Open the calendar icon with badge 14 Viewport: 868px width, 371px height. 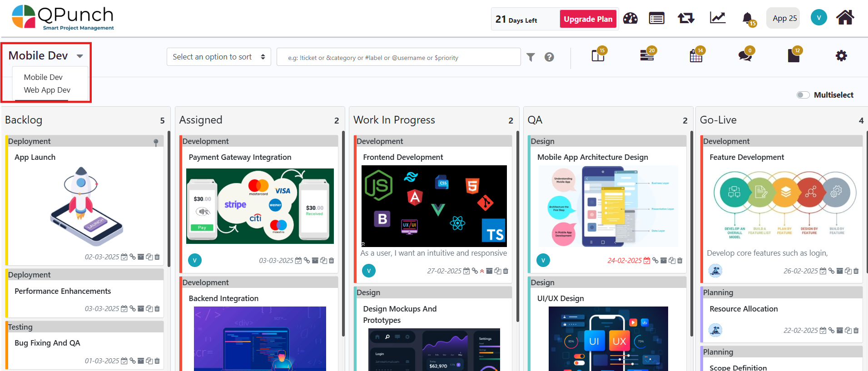[x=695, y=56]
